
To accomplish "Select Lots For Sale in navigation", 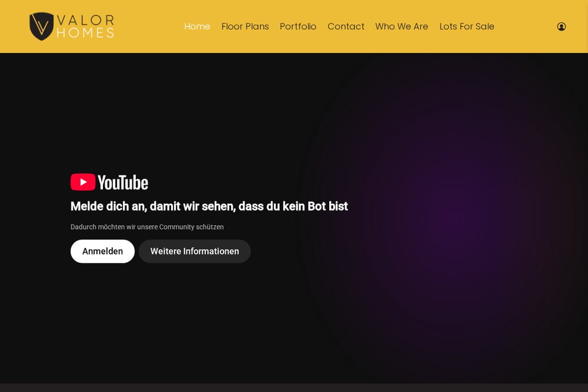I will tap(467, 26).
